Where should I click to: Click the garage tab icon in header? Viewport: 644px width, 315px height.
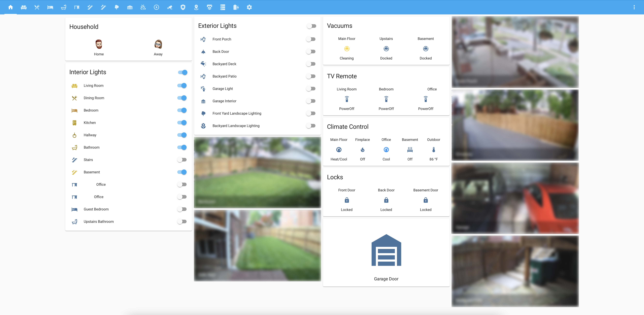point(130,7)
